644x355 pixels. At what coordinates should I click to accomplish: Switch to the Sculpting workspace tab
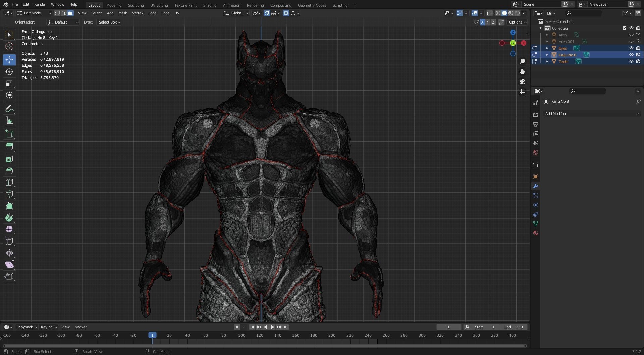(x=136, y=5)
